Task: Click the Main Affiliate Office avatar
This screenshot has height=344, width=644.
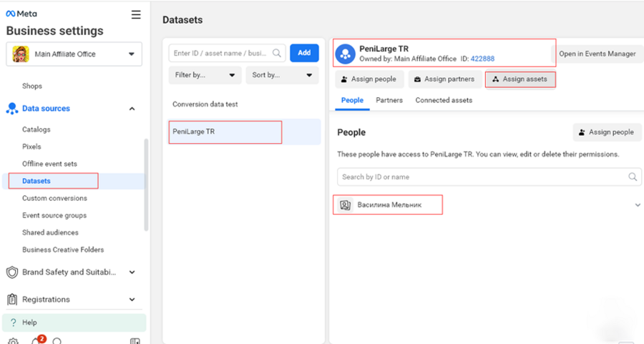Action: [21, 54]
